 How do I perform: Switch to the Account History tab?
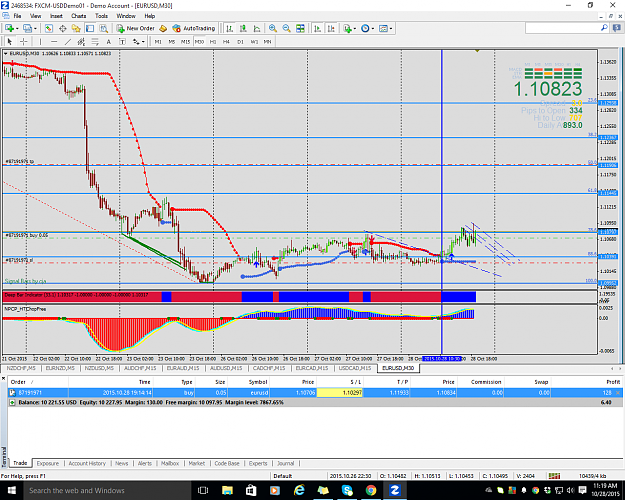pos(87,463)
